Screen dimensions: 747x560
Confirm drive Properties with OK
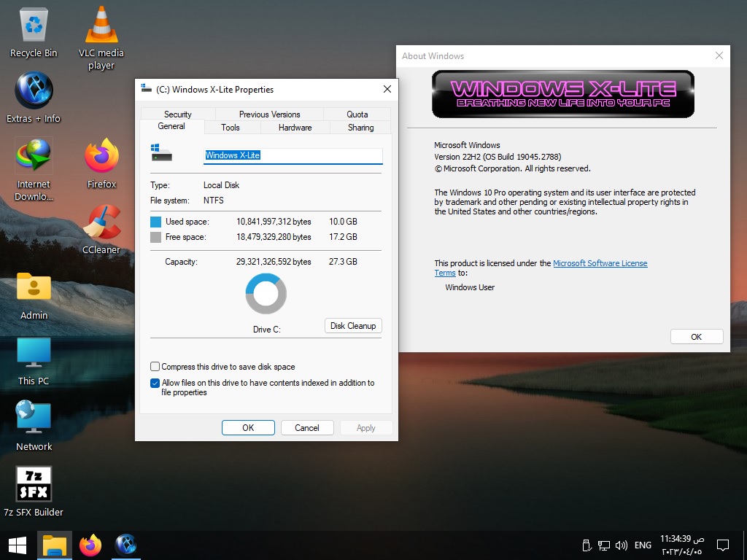pyautogui.click(x=248, y=427)
